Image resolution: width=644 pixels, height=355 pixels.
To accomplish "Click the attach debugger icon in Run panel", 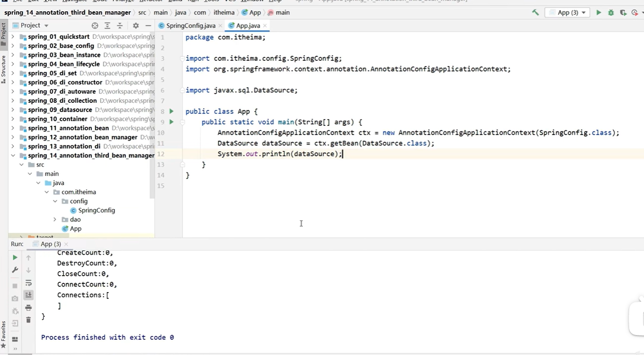I will [15, 310].
